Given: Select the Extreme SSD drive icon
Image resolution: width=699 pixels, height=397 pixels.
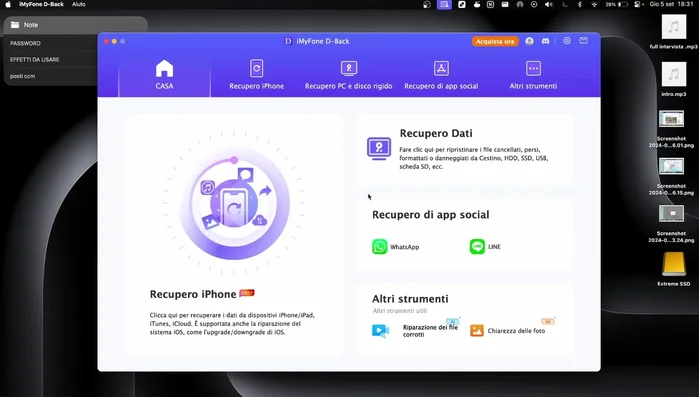Looking at the screenshot, I should point(674,264).
